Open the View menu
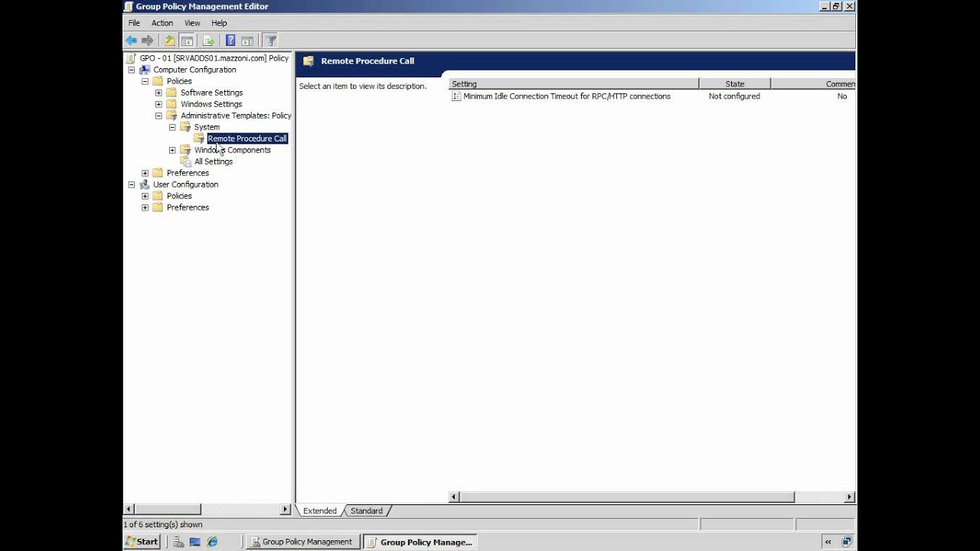The width and height of the screenshot is (980, 551). pyautogui.click(x=192, y=23)
